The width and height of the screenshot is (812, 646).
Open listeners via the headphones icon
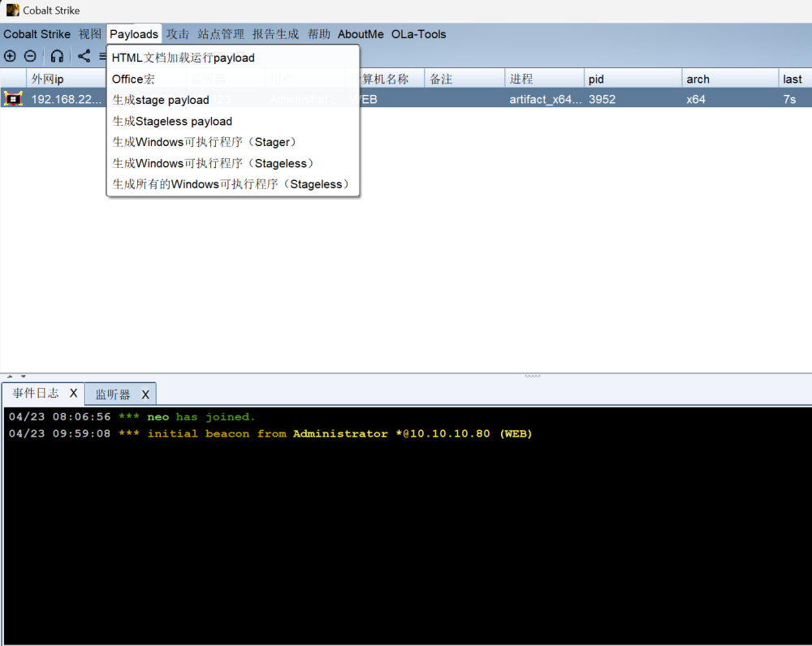(x=57, y=56)
